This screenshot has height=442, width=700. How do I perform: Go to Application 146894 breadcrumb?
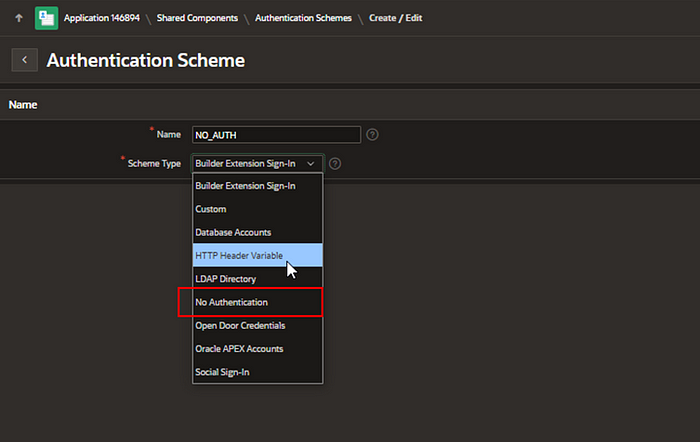102,18
